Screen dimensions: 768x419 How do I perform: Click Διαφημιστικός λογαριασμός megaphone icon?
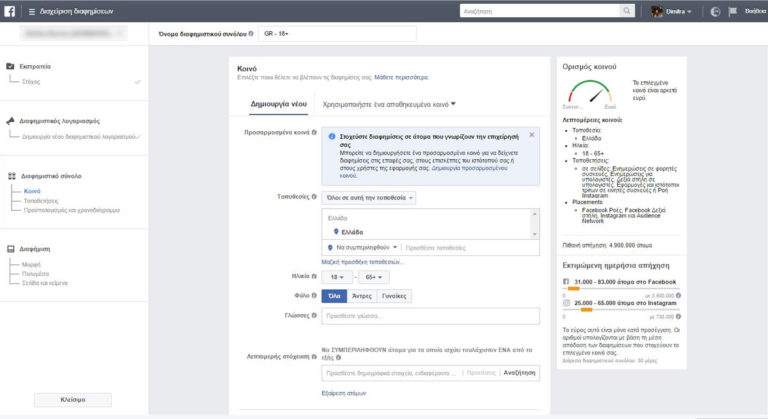coord(10,121)
